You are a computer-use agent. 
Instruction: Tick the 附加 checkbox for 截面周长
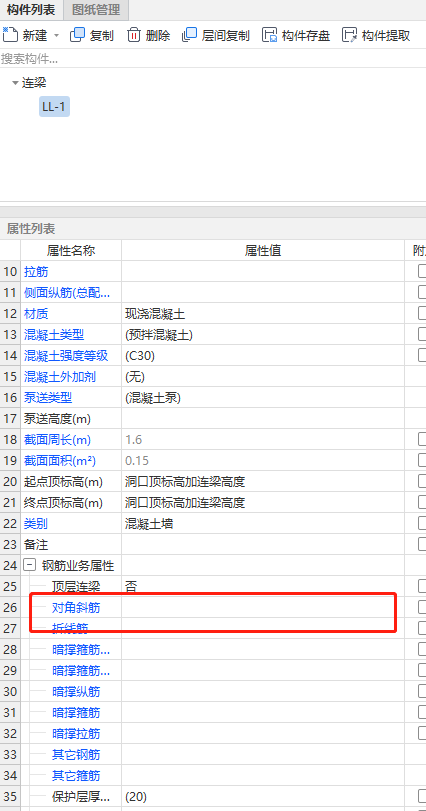[x=422, y=439]
